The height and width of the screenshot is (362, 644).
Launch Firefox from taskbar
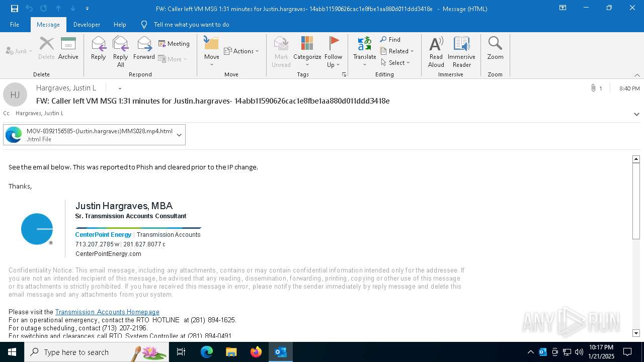click(256, 352)
